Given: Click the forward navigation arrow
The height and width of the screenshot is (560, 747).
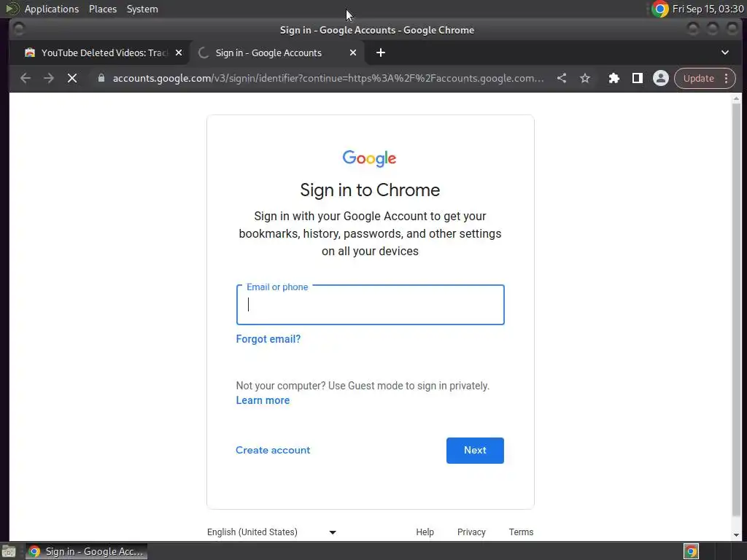Looking at the screenshot, I should pos(49,78).
